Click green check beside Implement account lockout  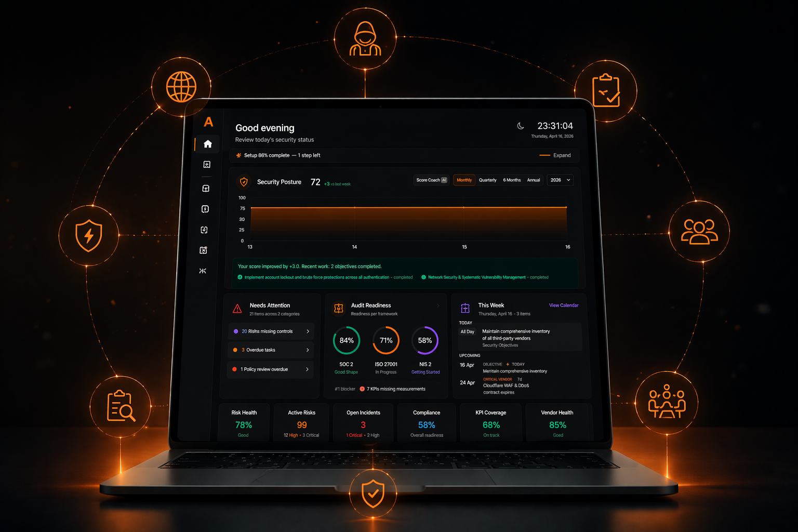(240, 277)
